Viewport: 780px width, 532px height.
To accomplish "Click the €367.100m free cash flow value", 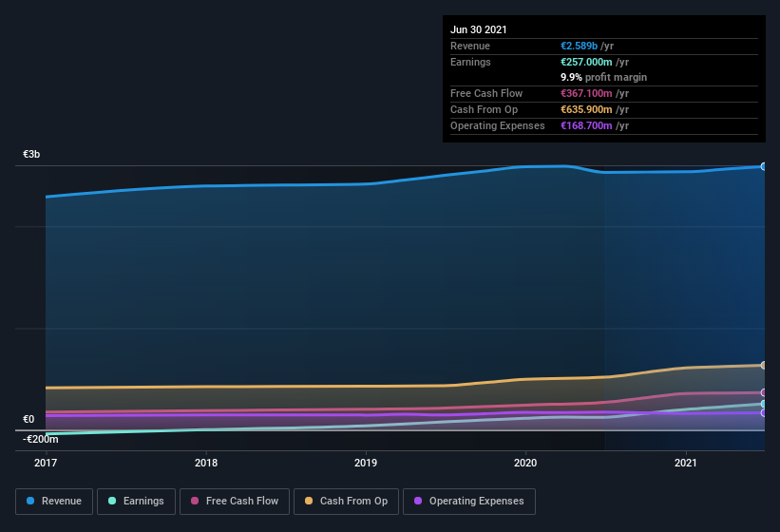I will (586, 93).
